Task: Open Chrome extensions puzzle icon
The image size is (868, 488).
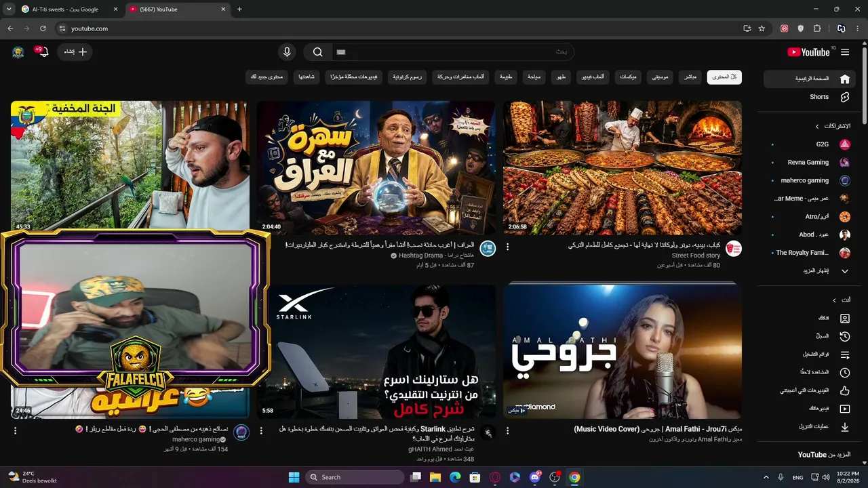Action: tap(817, 28)
